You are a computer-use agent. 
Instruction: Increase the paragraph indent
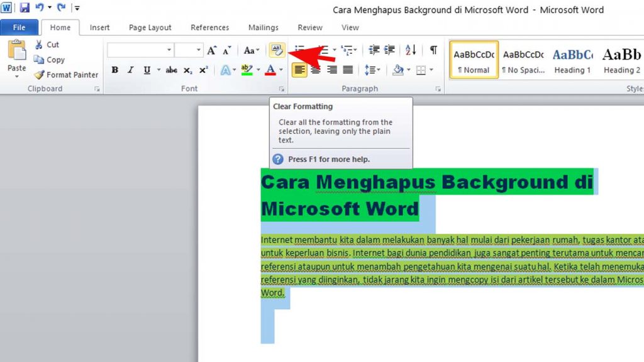[389, 50]
